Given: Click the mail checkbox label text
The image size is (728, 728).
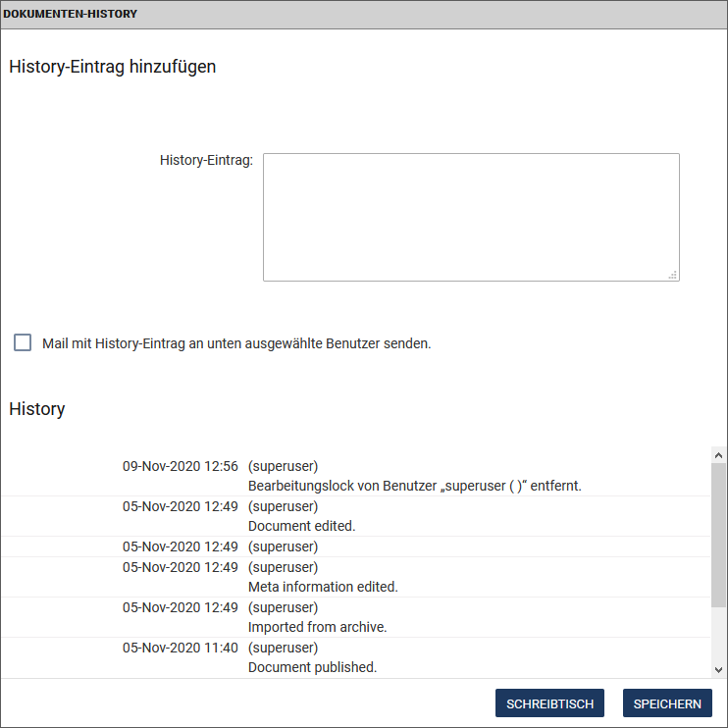Looking at the screenshot, I should pos(236,343).
